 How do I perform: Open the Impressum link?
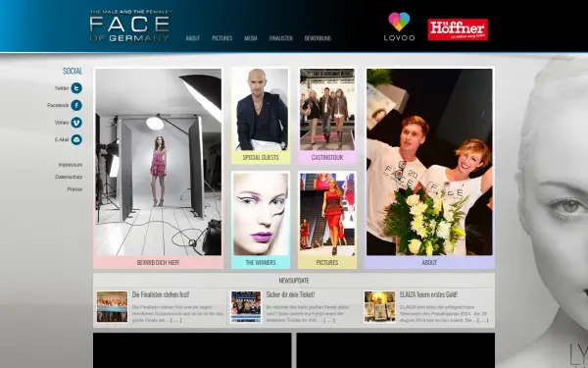click(x=71, y=165)
